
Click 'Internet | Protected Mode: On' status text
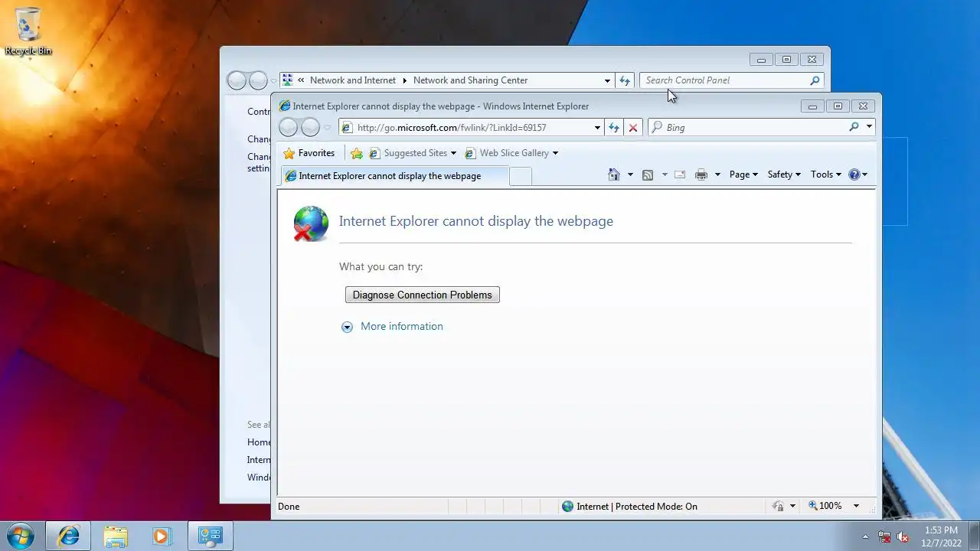coord(637,506)
